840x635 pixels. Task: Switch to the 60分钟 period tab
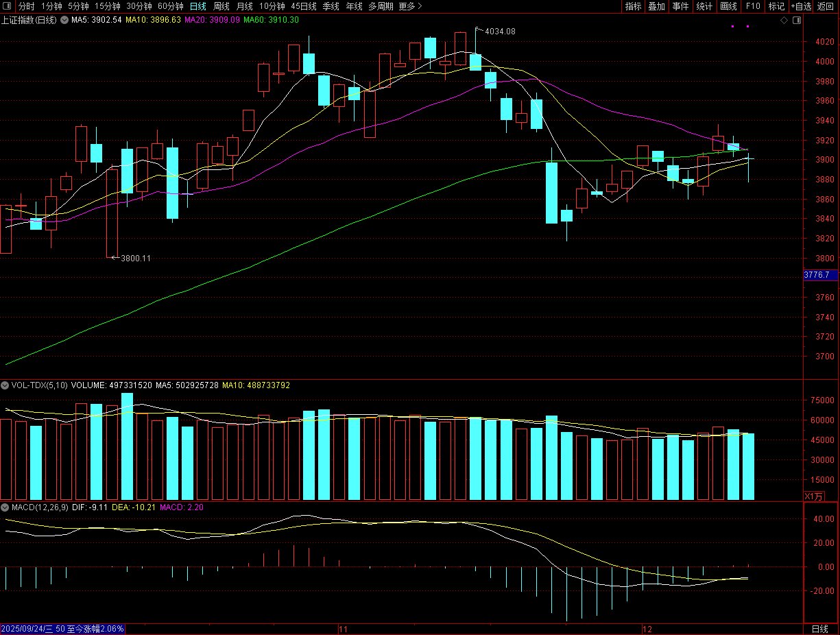(x=170, y=6)
